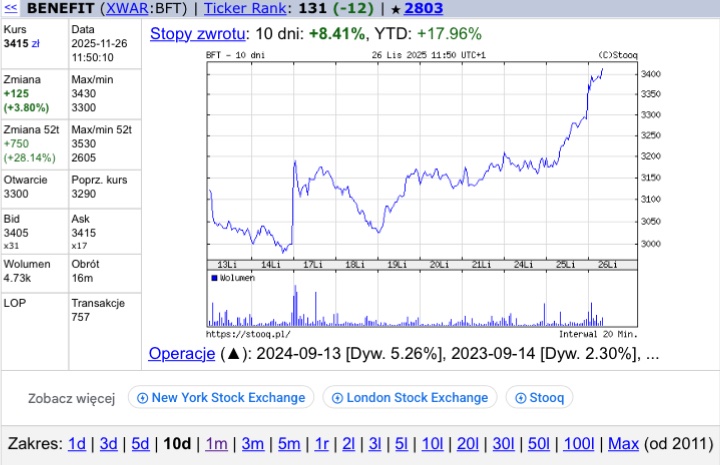
Task: Click plus icon on New York Stock Exchange
Action: (142, 398)
